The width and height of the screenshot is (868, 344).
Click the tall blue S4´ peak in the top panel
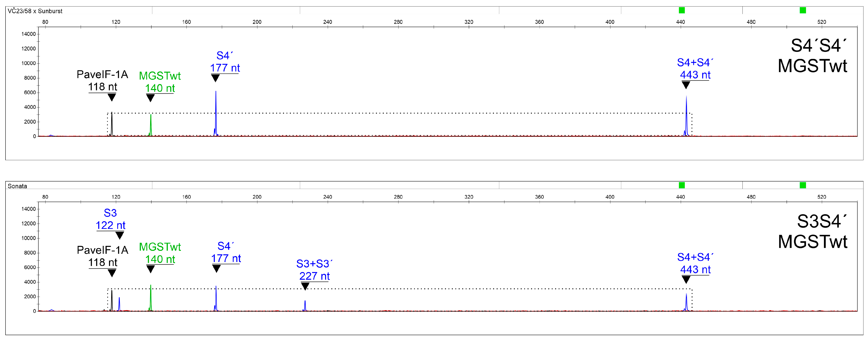pyautogui.click(x=216, y=111)
